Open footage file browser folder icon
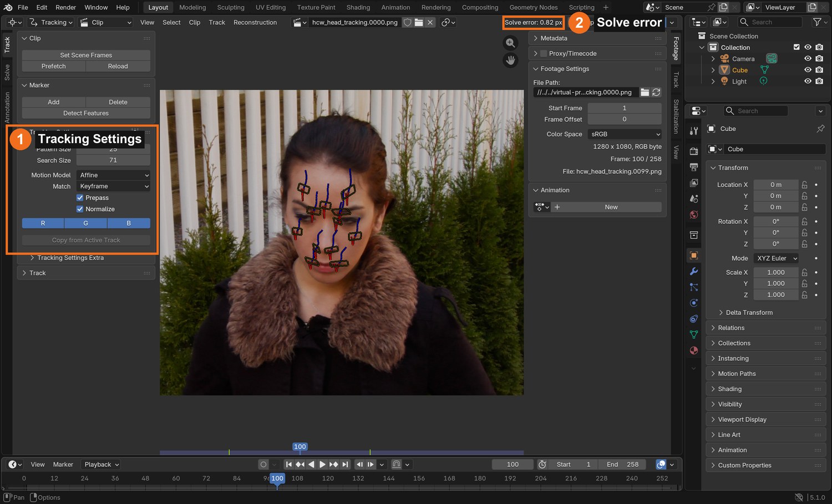Viewport: 832px width, 504px height. coord(645,92)
